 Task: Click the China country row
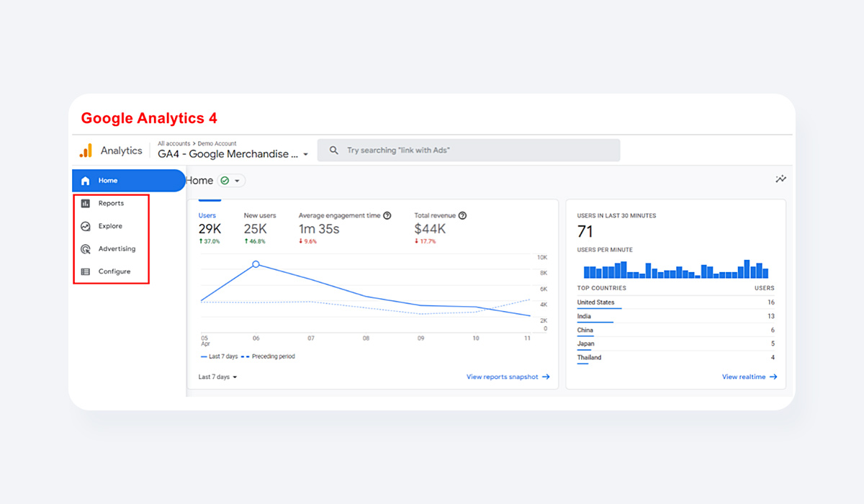coord(675,330)
